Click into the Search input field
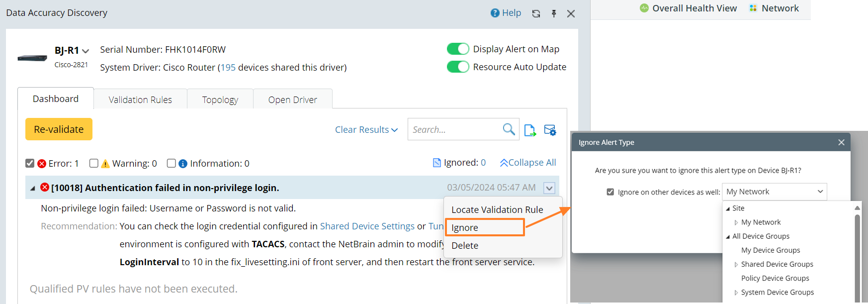The image size is (868, 304). click(x=453, y=129)
